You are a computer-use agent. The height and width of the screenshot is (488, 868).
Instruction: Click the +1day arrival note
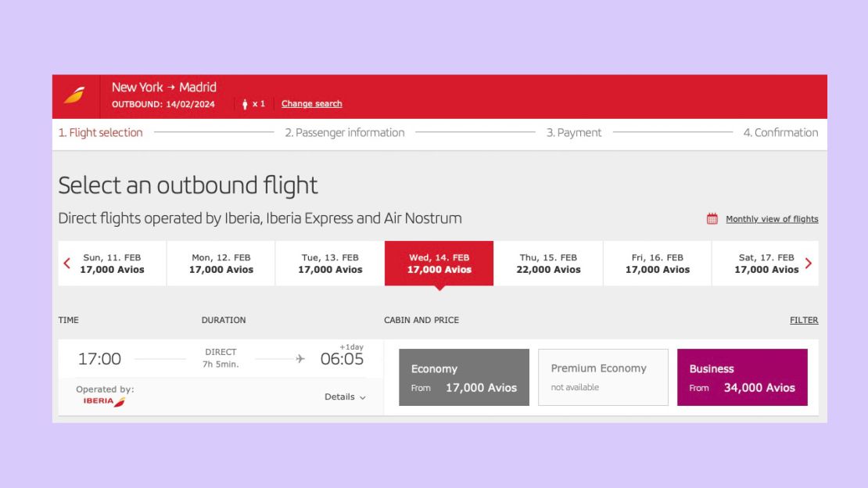[352, 346]
